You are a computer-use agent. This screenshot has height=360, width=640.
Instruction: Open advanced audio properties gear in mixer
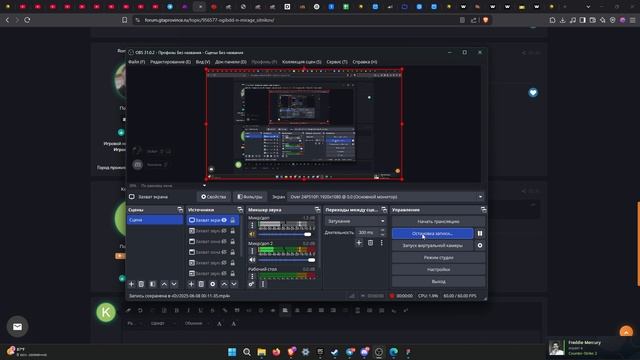click(251, 284)
